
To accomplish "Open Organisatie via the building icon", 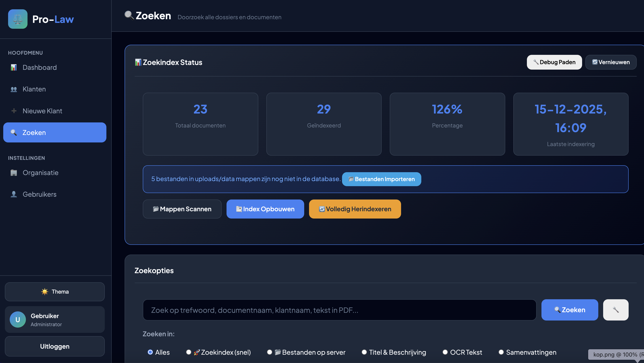I will [x=14, y=172].
